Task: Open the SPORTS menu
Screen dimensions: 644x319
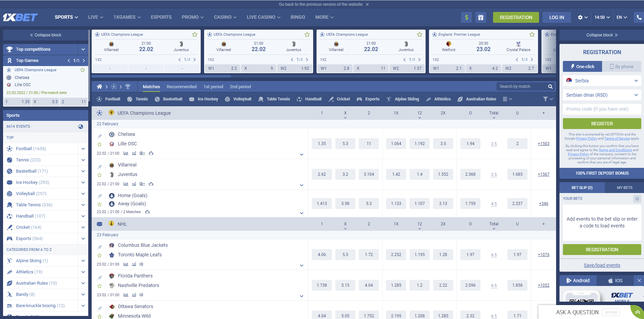Action: (66, 17)
